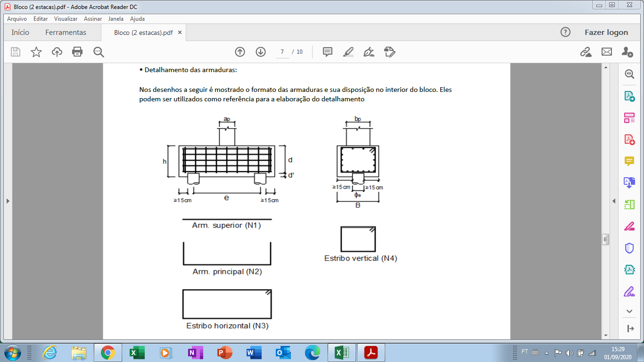Go to previous page arrow

tap(240, 52)
